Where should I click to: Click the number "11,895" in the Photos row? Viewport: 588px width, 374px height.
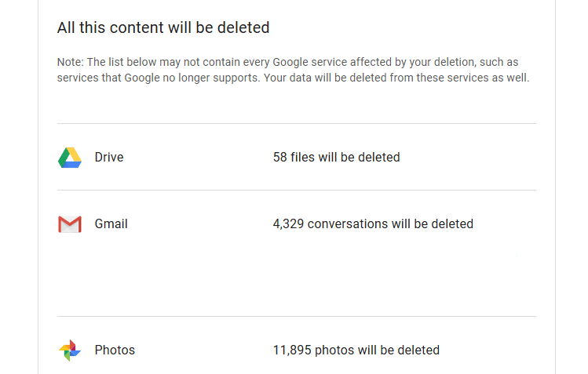pyautogui.click(x=292, y=350)
